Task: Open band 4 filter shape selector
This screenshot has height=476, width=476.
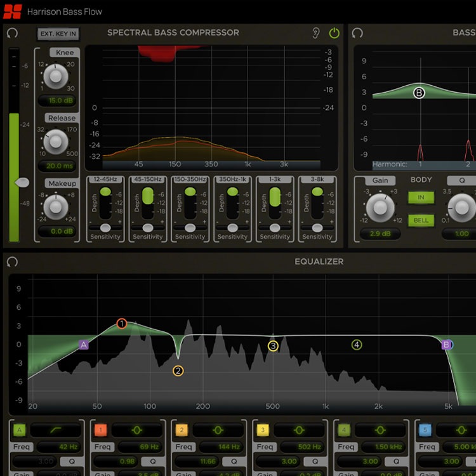Action: [380, 430]
